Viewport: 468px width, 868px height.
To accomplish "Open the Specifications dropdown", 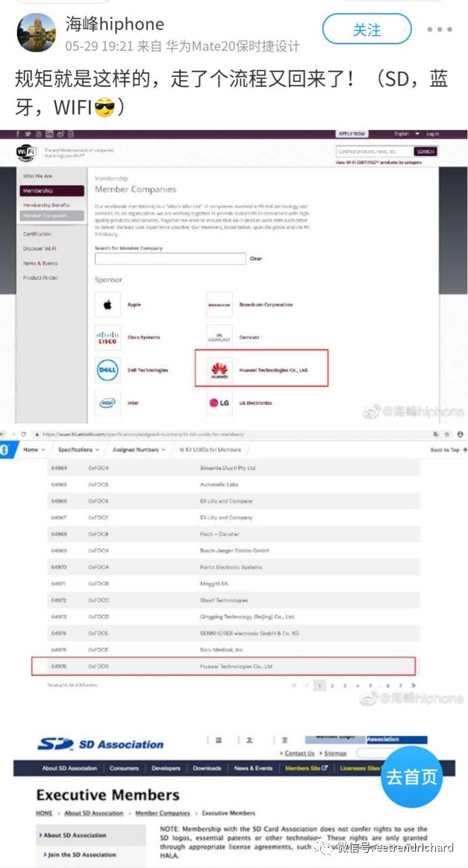I will tap(78, 449).
